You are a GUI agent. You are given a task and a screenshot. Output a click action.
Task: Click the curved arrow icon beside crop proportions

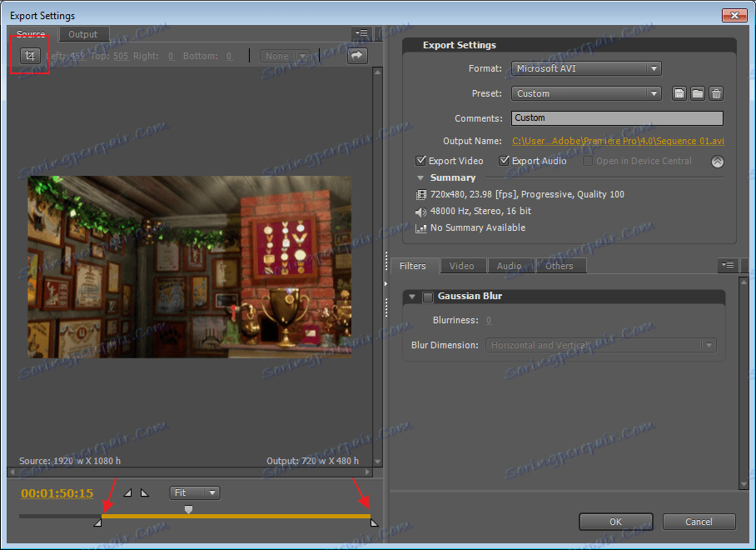pyautogui.click(x=357, y=56)
